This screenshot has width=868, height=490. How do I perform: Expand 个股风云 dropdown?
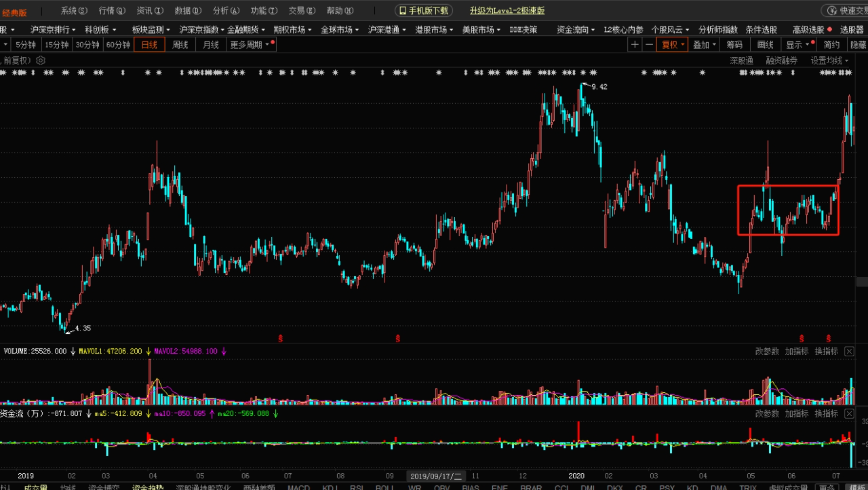670,30
